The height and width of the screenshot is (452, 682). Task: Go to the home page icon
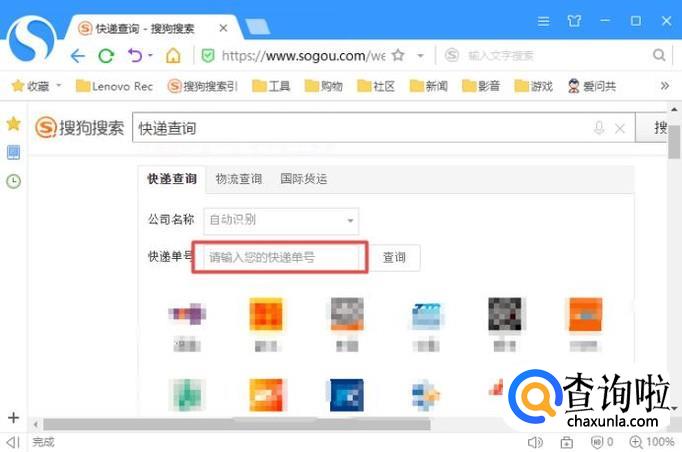(x=173, y=56)
